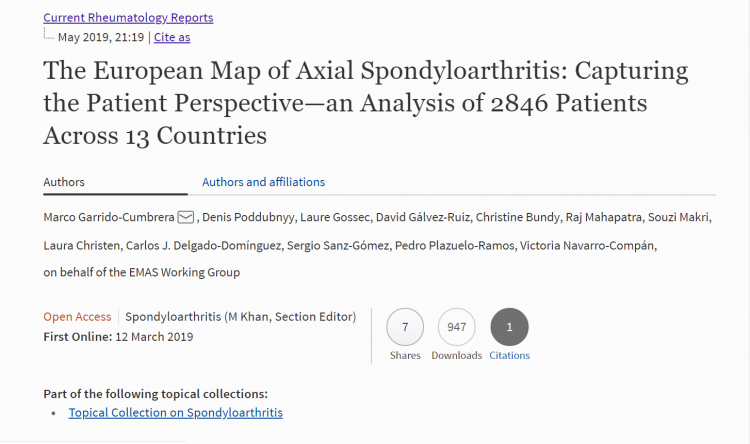This screenshot has width=750, height=444.
Task: Click the Cite as link
Action: click(172, 37)
